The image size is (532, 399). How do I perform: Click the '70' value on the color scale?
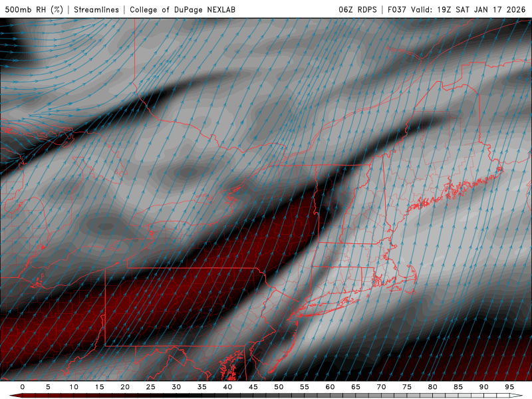(x=381, y=387)
